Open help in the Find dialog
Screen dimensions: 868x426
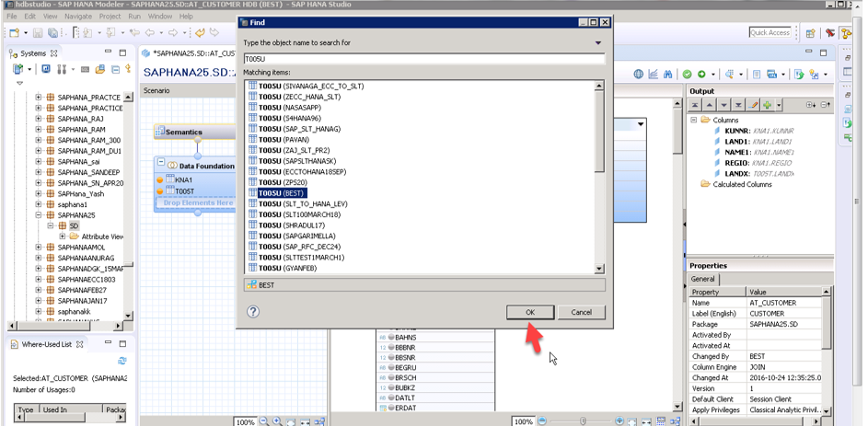252,312
